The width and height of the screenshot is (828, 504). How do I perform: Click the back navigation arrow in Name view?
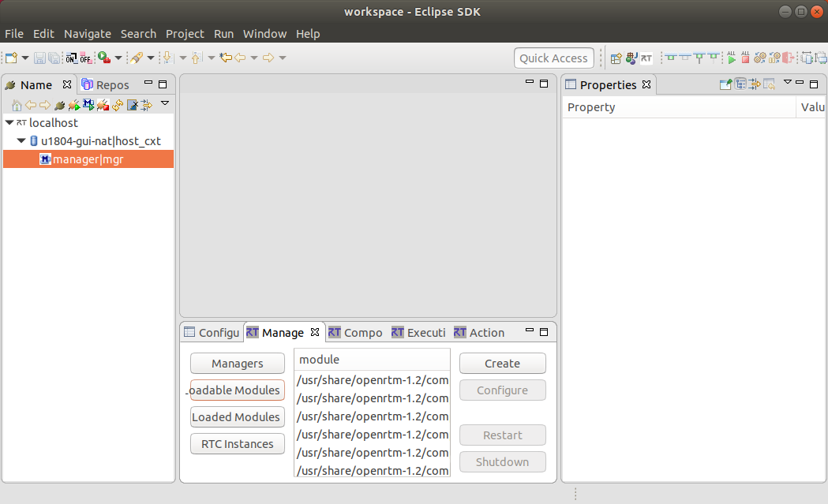pyautogui.click(x=32, y=103)
